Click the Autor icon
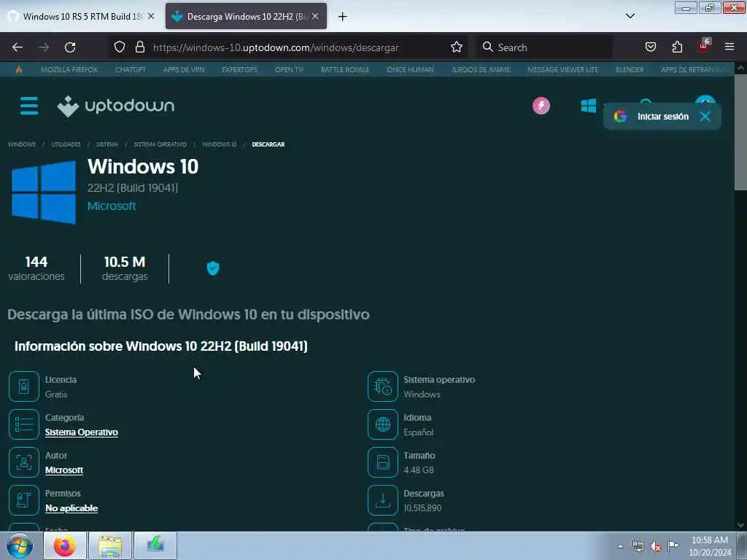Image resolution: width=747 pixels, height=560 pixels. pos(24,462)
